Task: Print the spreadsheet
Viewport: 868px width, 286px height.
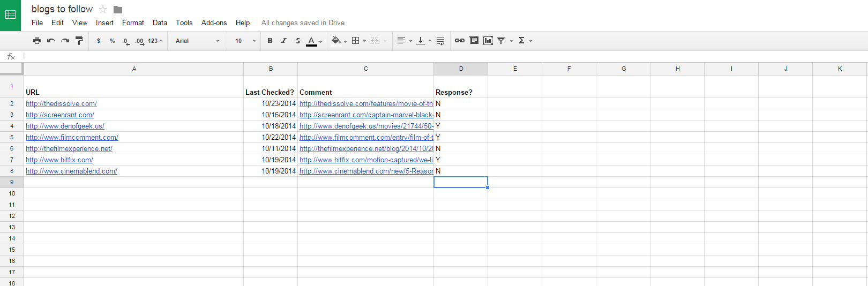Action: [x=37, y=41]
